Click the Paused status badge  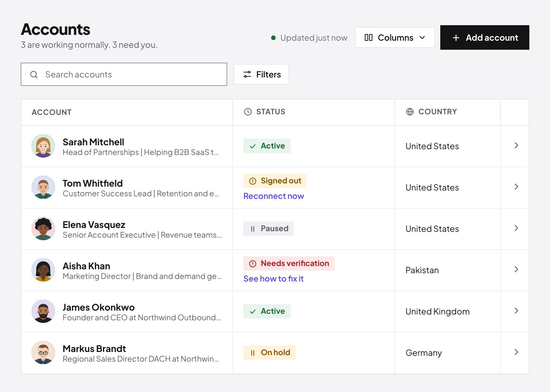269,229
